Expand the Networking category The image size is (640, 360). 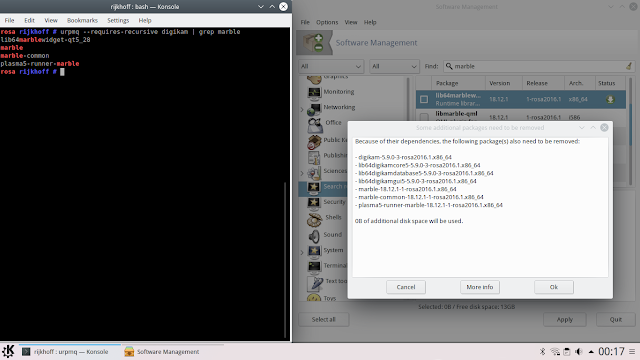point(302,109)
